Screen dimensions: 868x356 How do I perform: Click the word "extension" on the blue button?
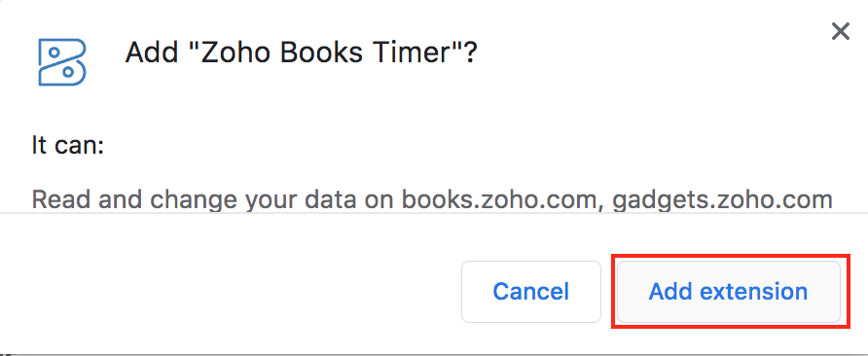coord(754,291)
